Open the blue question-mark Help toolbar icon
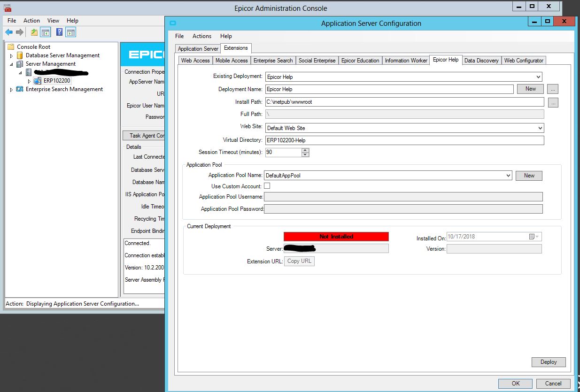Image resolution: width=580 pixels, height=392 pixels. point(60,32)
